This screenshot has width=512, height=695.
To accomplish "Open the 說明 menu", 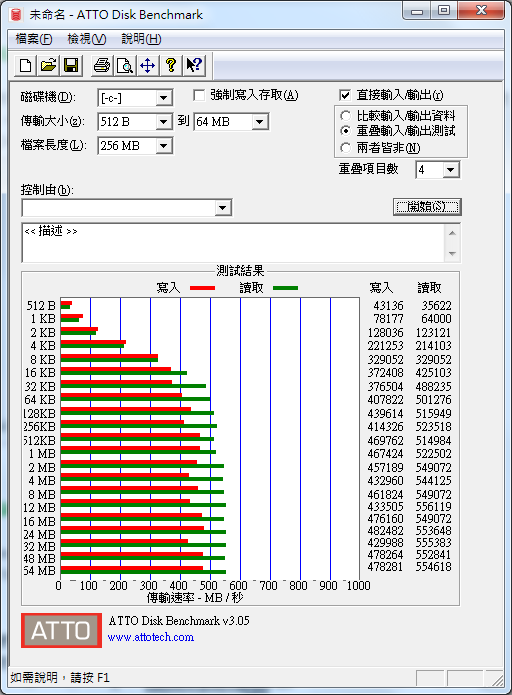I will pyautogui.click(x=141, y=39).
